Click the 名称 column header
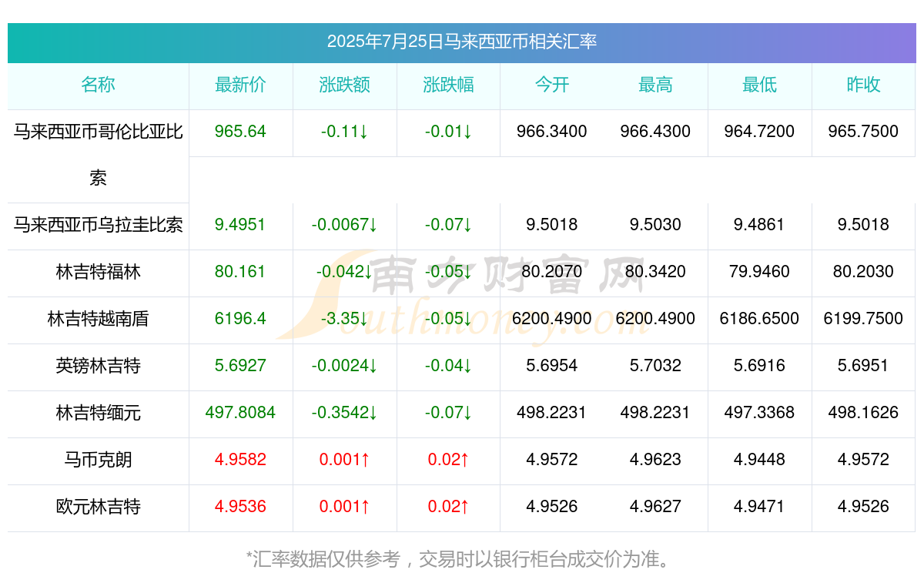This screenshot has height=583, width=924. 98,85
